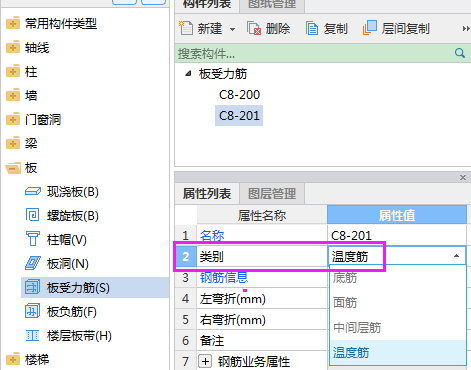Click the 备注 property row
Image resolution: width=471 pixels, height=370 pixels.
262,341
